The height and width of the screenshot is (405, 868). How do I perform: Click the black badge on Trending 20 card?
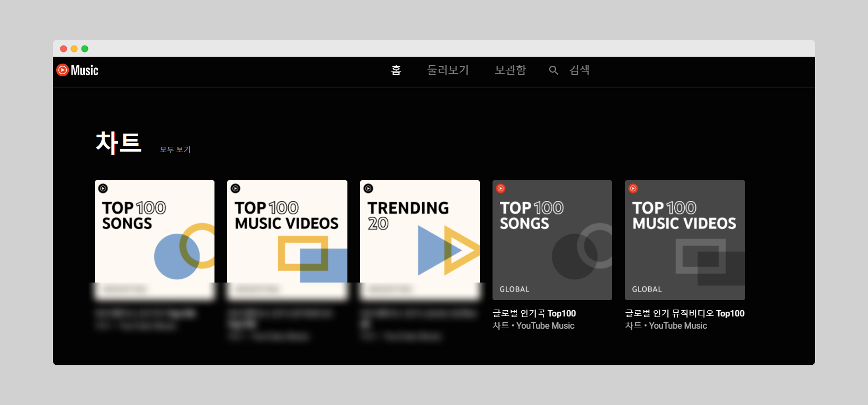[368, 188]
